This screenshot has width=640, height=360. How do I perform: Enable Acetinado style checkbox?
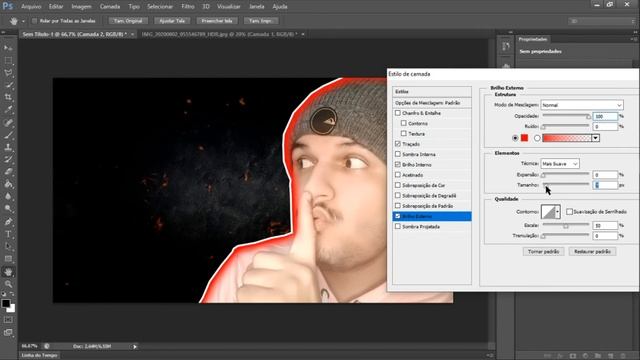[398, 175]
